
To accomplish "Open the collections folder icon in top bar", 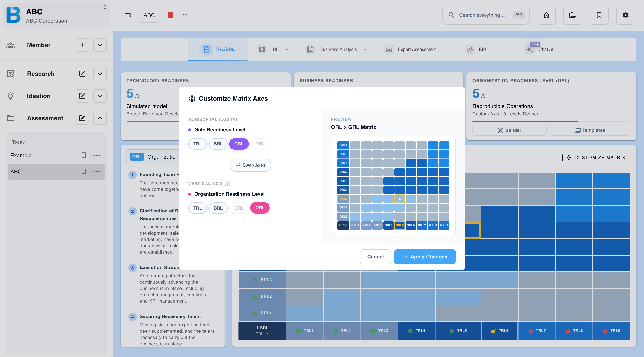I will [572, 15].
